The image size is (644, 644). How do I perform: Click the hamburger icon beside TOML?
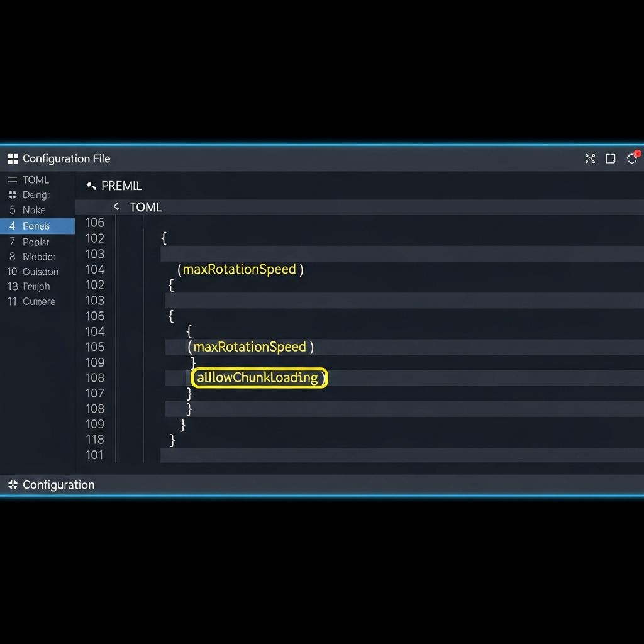point(12,179)
